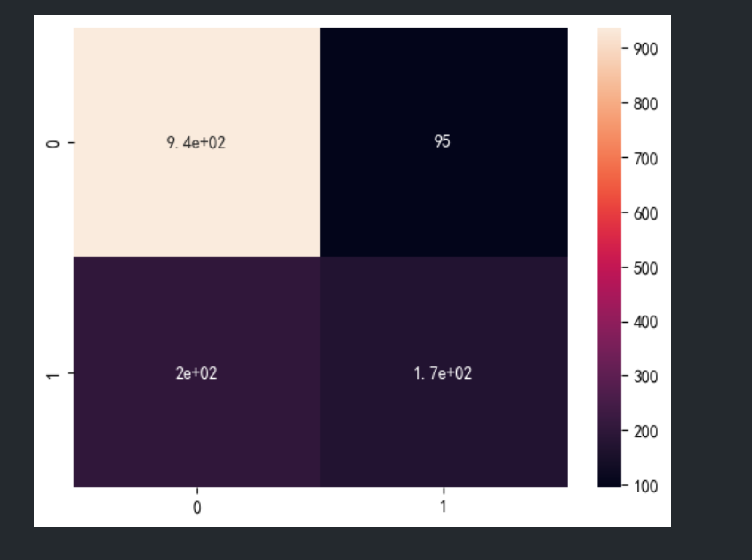Viewport: 752px width, 560px height.
Task: Click the colorbar tick label 600
Action: (645, 212)
